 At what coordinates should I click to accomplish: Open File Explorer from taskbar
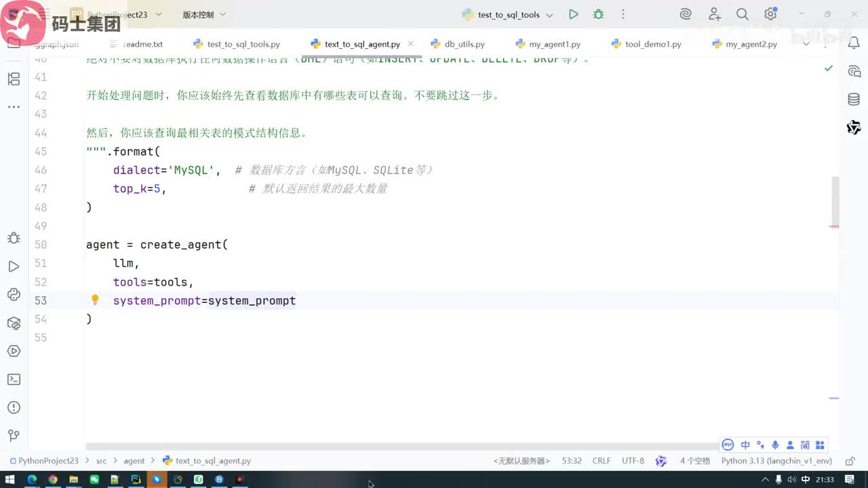73,479
